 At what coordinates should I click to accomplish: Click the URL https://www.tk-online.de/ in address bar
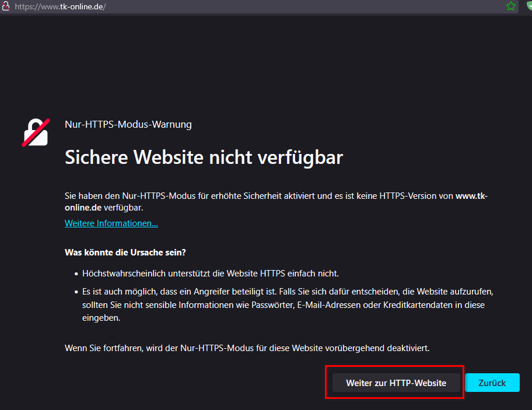61,6
